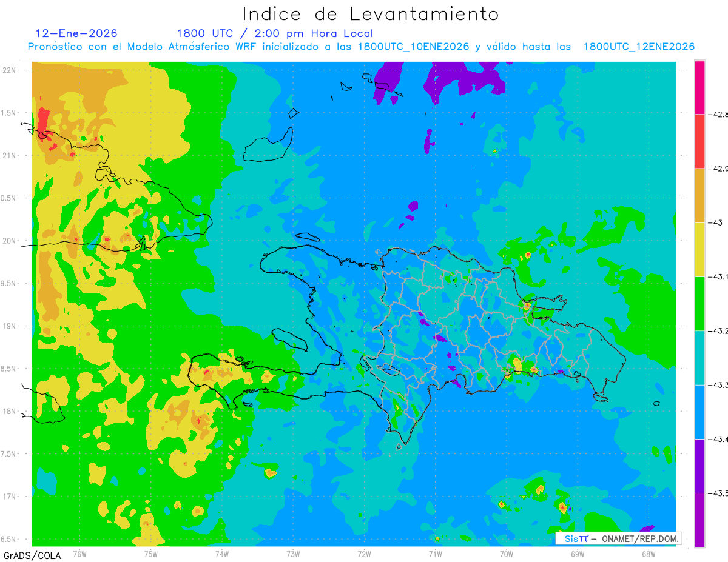Image resolution: width=728 pixels, height=562 pixels.
Task: Pick the green legend color segment
Action: [x=699, y=303]
